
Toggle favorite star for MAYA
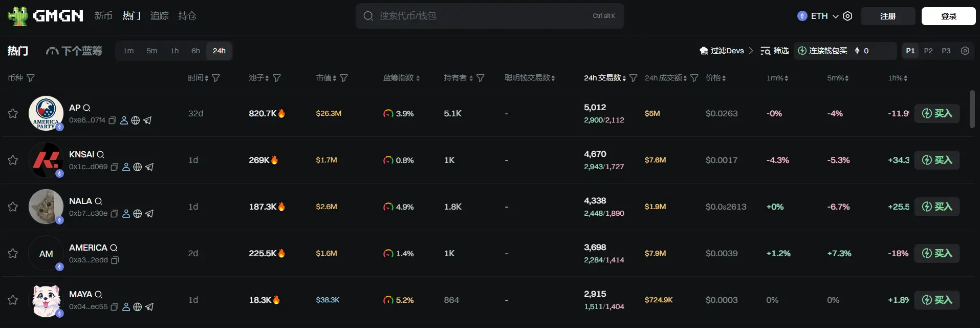[13, 300]
